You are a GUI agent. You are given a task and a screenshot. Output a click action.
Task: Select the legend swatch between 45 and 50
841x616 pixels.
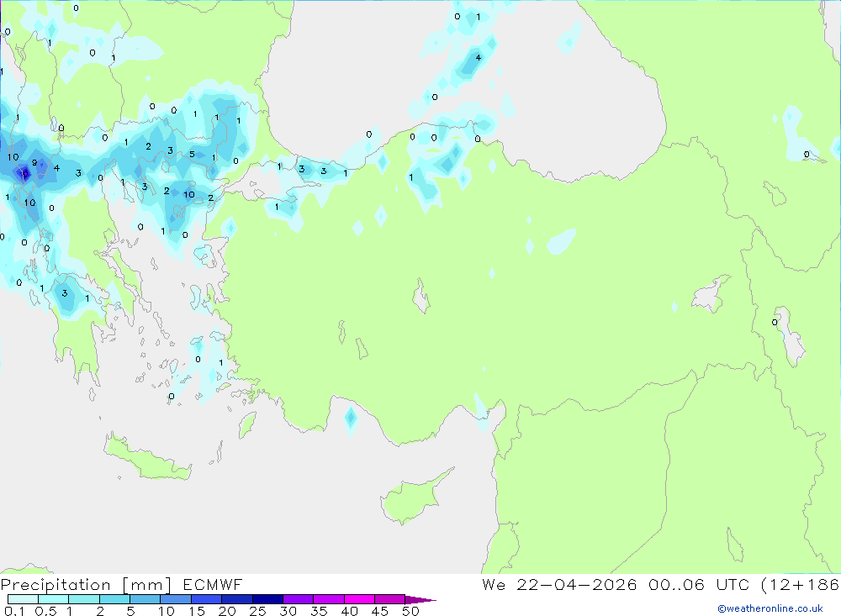pos(389,599)
